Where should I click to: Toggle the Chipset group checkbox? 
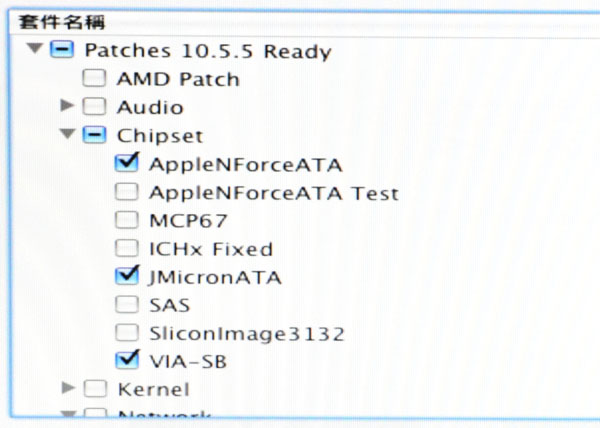(x=93, y=135)
